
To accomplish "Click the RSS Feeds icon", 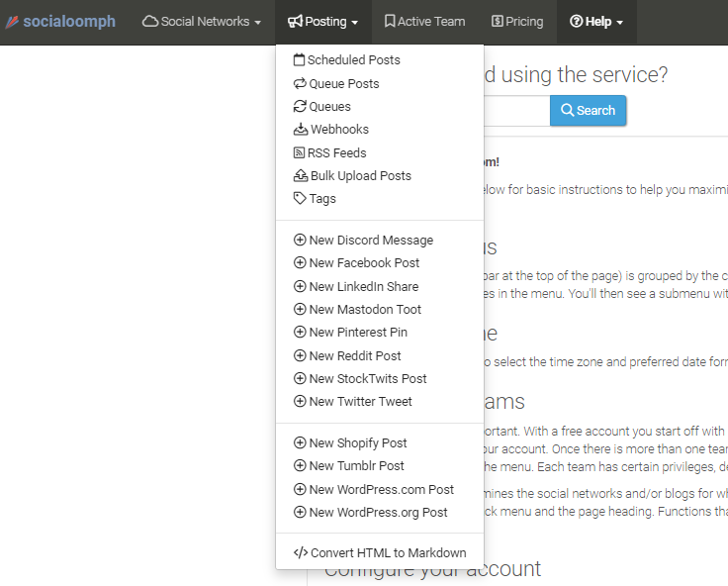I will [300, 153].
